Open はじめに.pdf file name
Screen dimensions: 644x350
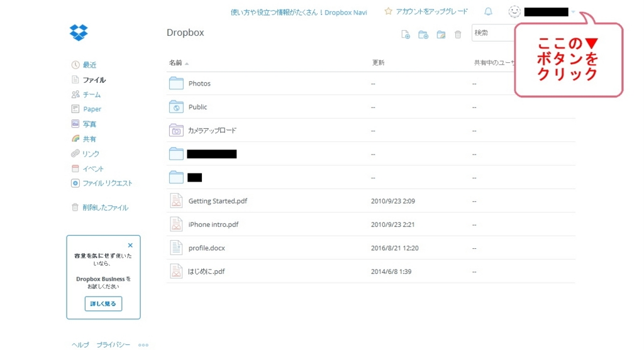(x=206, y=271)
